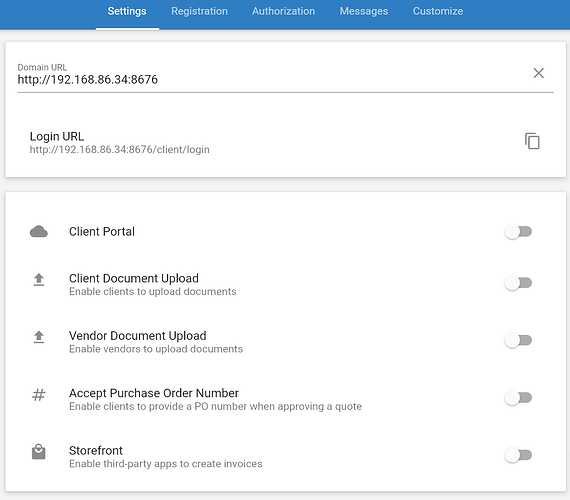Click the Storefront shopping bag icon
This screenshot has width=570, height=500.
39,452
